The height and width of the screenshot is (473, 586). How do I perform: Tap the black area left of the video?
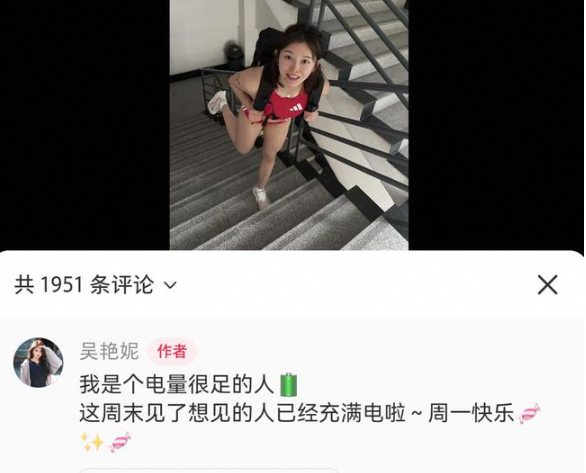85,125
